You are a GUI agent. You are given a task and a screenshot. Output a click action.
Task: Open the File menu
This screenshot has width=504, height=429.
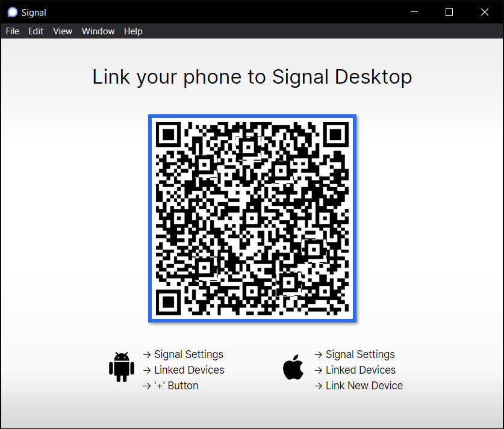point(13,31)
